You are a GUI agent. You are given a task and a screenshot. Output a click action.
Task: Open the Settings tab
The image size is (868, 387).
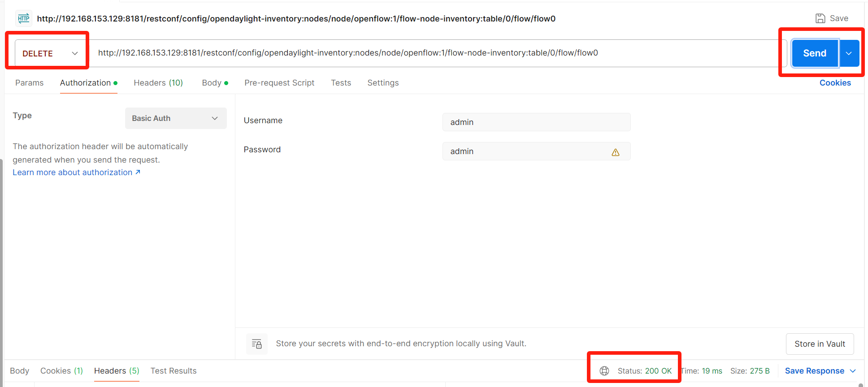pyautogui.click(x=383, y=83)
